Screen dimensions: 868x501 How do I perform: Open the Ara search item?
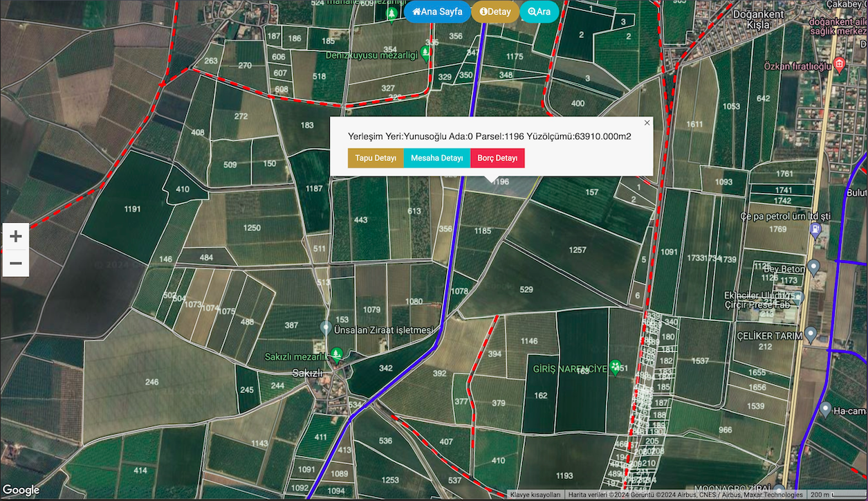click(539, 12)
